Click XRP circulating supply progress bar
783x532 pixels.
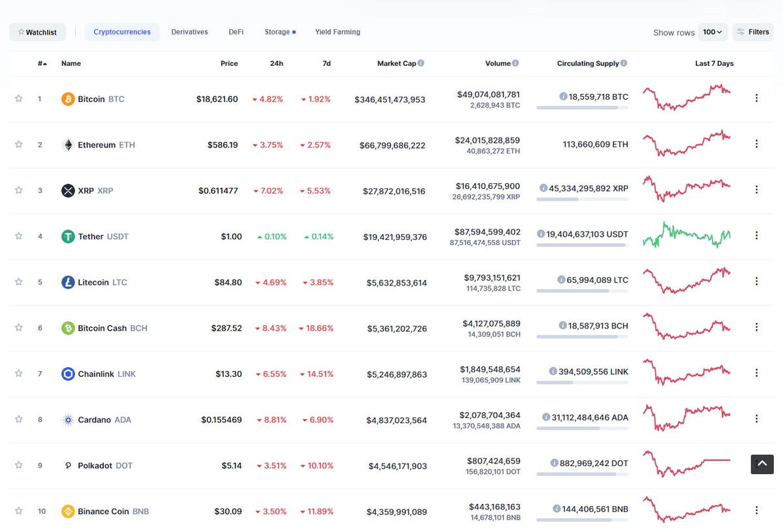(582, 199)
